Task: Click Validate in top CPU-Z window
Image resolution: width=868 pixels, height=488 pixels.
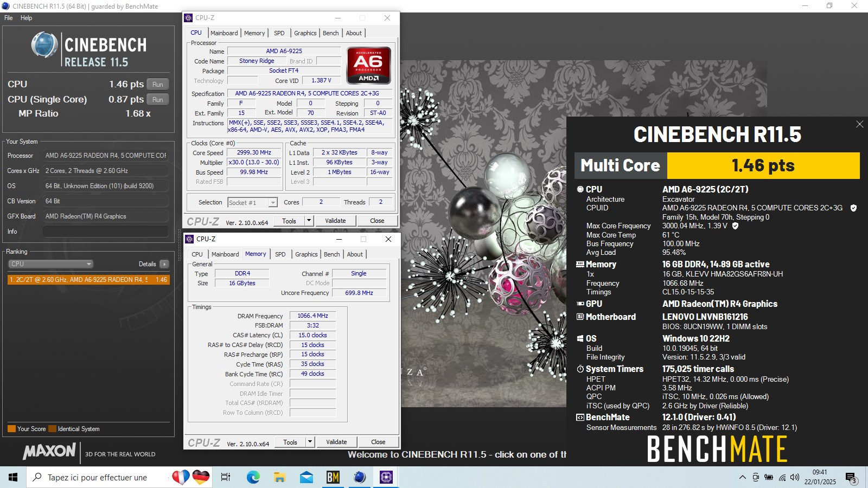Action: 335,221
